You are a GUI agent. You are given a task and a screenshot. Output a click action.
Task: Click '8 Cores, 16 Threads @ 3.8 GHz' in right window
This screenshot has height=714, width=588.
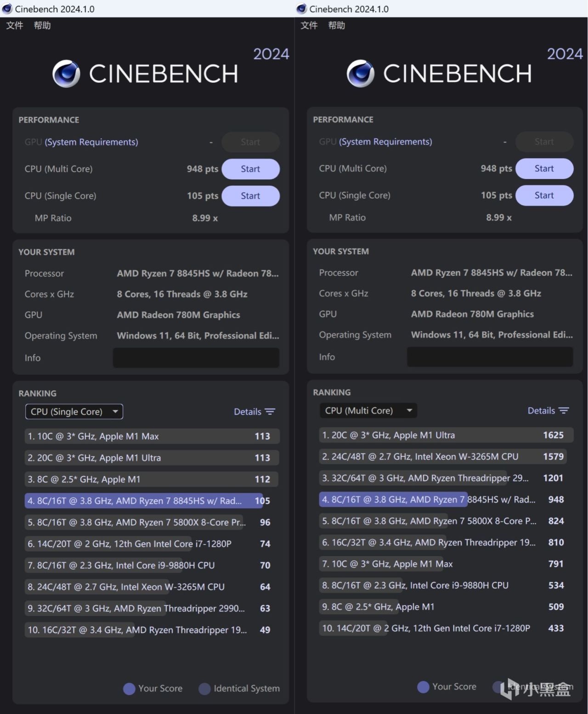pyautogui.click(x=476, y=293)
